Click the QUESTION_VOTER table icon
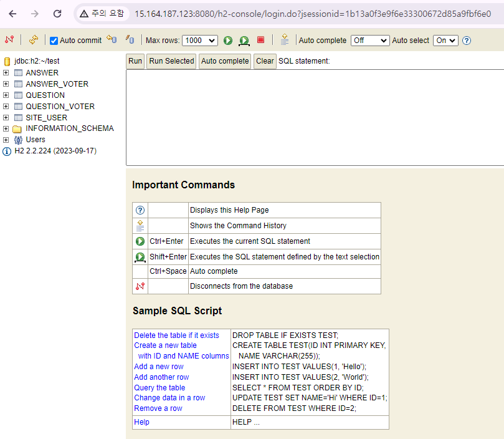The width and height of the screenshot is (504, 439). pyautogui.click(x=18, y=107)
